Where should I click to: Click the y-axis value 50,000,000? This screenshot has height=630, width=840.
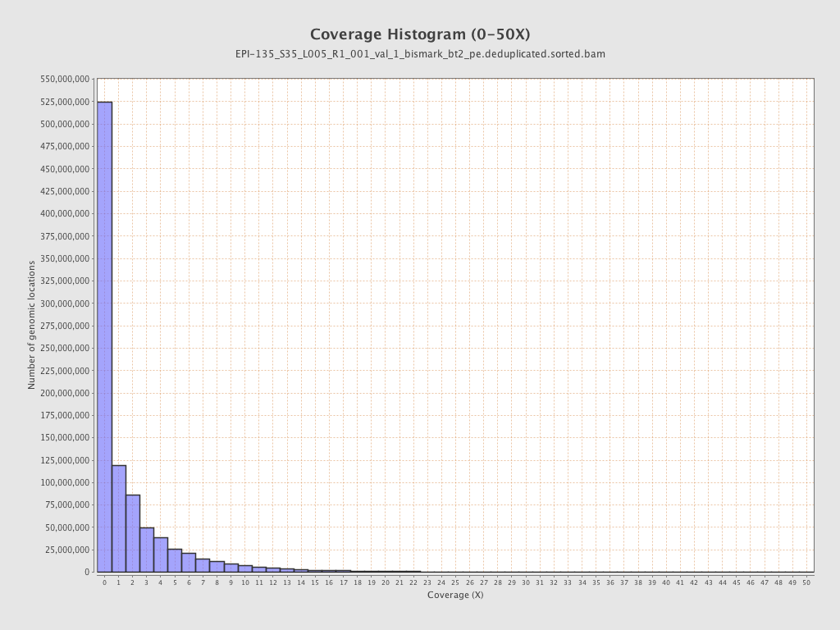[67, 527]
